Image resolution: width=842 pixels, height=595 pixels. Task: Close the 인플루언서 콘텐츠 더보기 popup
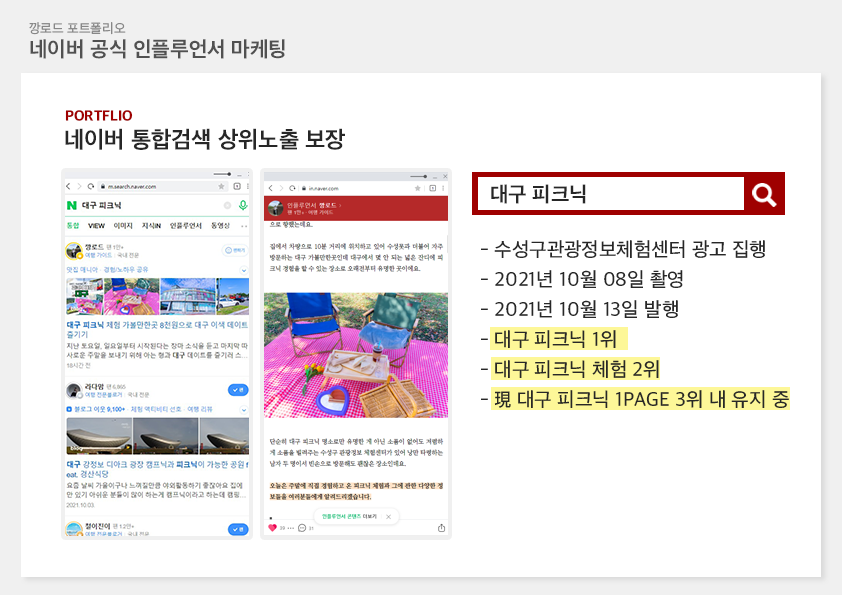389,516
